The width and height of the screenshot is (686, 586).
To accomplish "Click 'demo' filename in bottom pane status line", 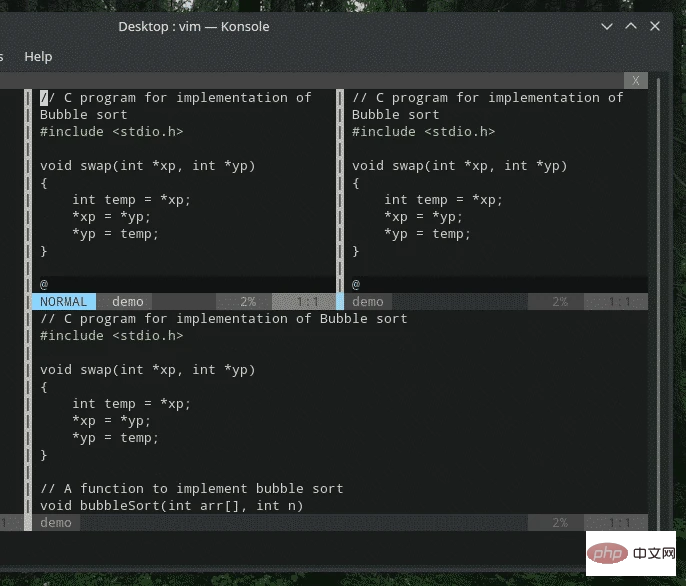I will point(55,523).
